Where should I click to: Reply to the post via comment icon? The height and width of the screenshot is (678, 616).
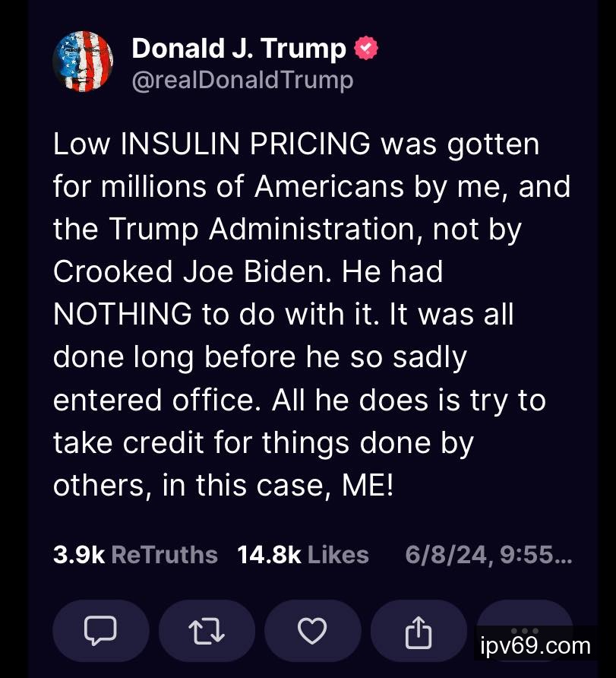[101, 631]
